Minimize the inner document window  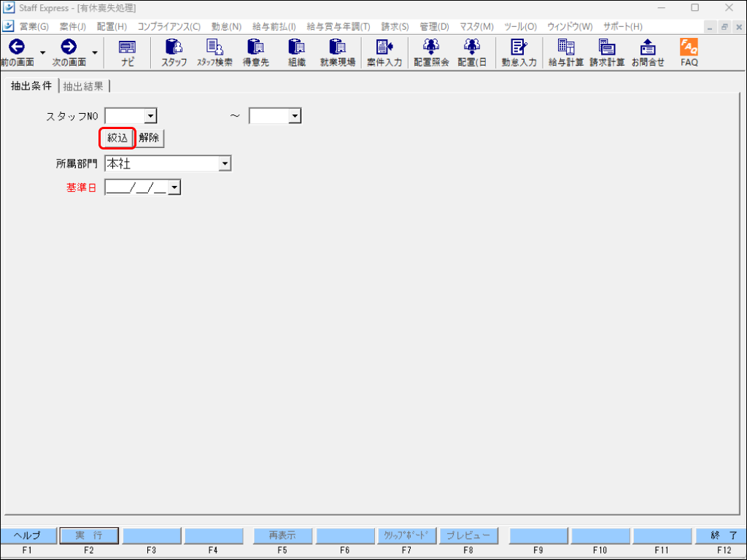pos(710,27)
